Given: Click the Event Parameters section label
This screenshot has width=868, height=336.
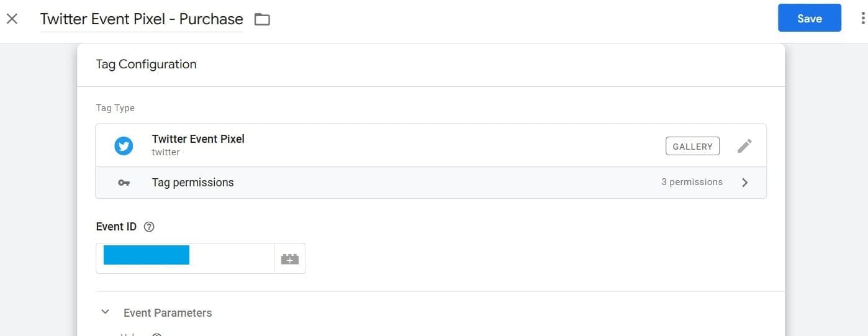Looking at the screenshot, I should pos(168,313).
